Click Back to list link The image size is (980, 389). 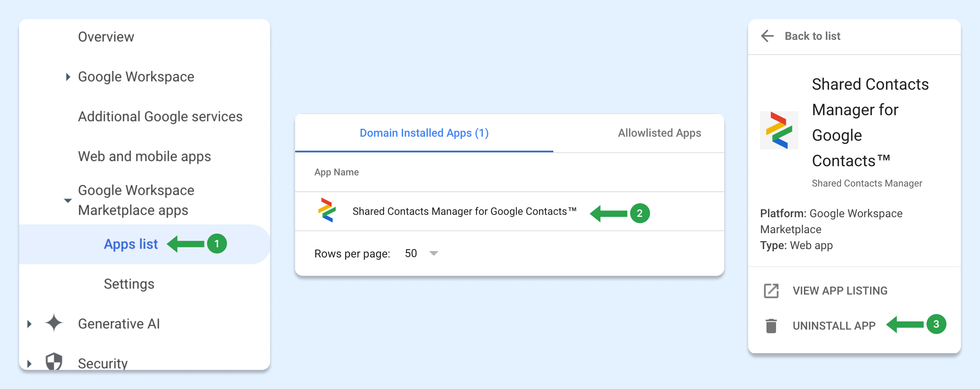coord(812,36)
